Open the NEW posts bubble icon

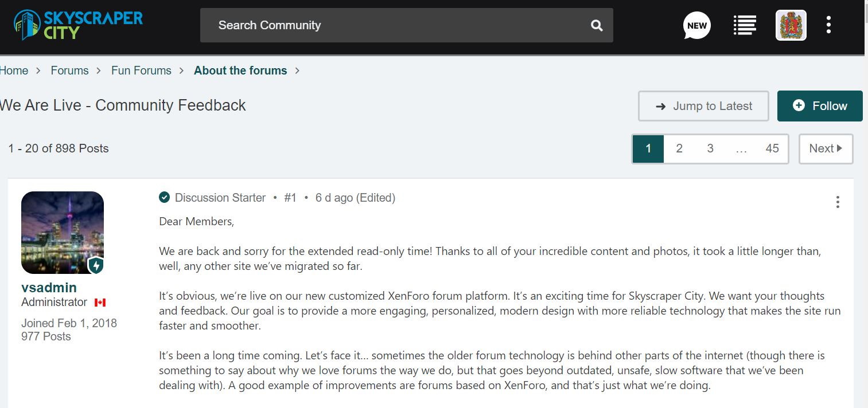[x=696, y=25]
